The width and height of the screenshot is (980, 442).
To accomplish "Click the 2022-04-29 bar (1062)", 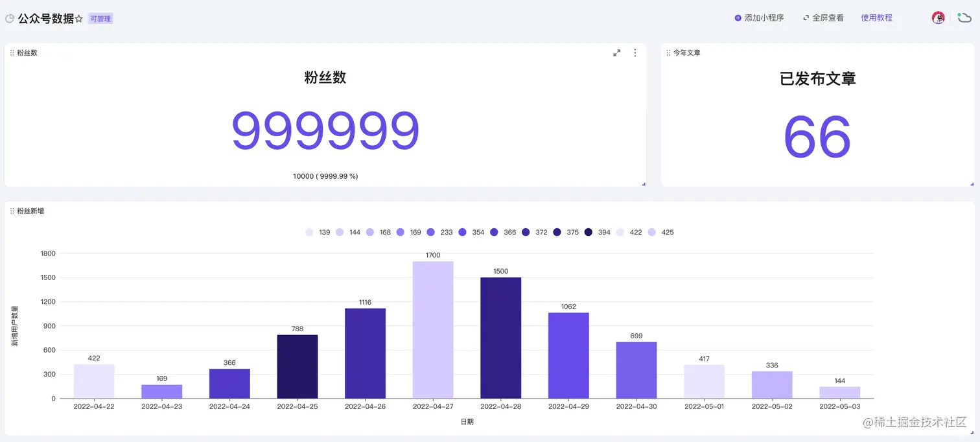I will pos(568,356).
